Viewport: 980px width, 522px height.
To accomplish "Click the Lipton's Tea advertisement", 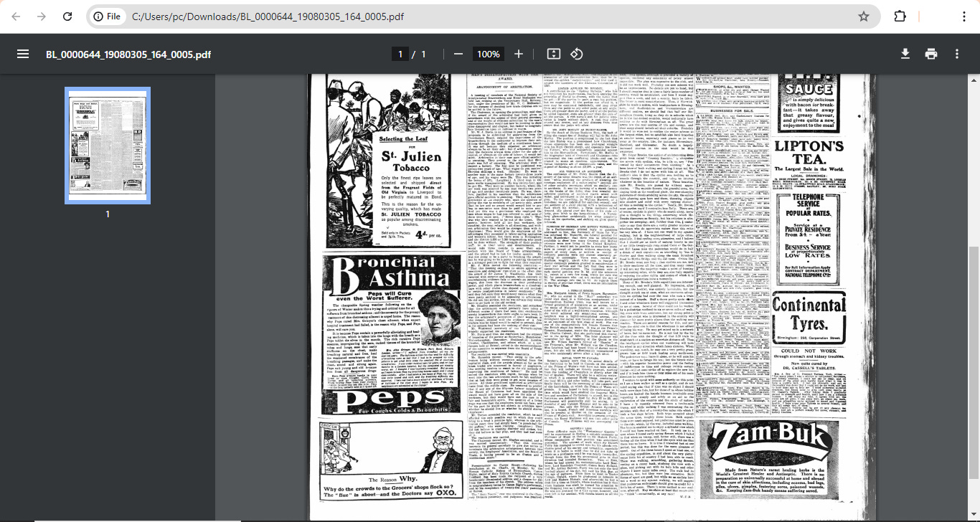I will tap(808, 163).
